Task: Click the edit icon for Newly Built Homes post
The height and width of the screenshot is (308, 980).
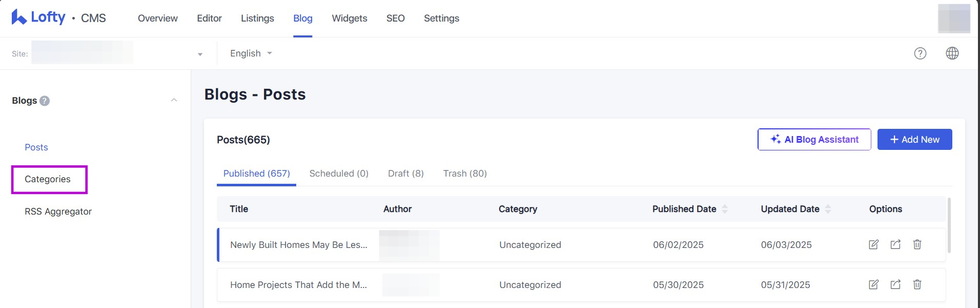Action: tap(873, 244)
